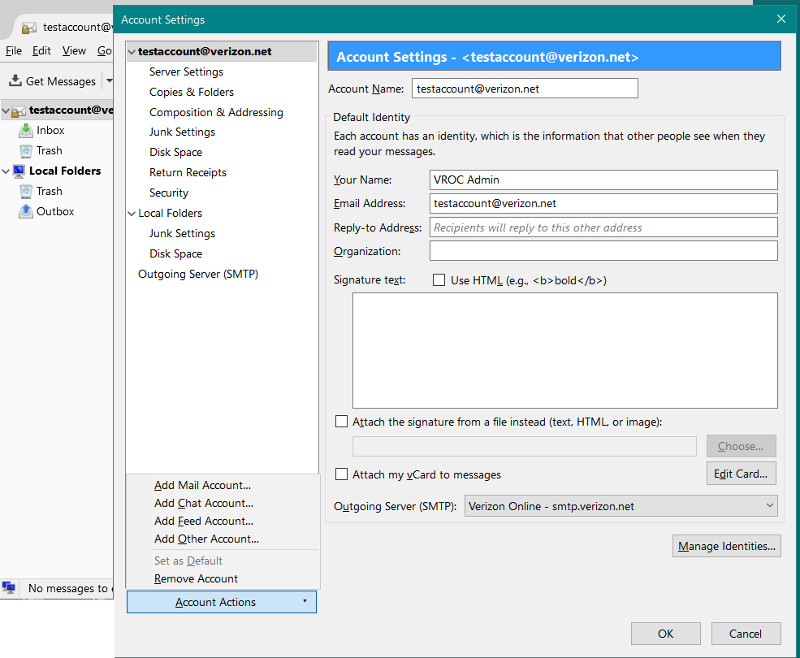Screen dimensions: 800x658
Task: Click the Email Address field
Action: [x=604, y=203]
